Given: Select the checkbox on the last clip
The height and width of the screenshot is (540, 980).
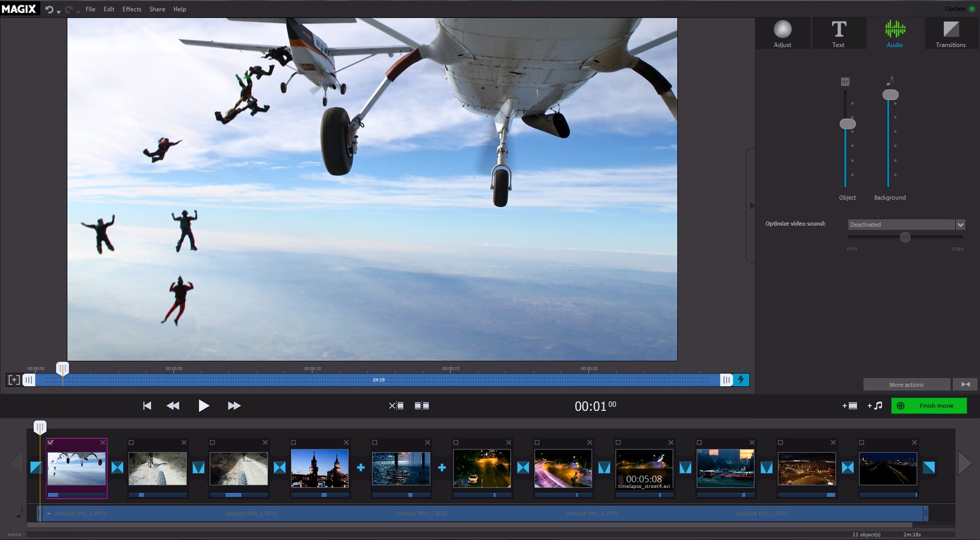Looking at the screenshot, I should 861,442.
